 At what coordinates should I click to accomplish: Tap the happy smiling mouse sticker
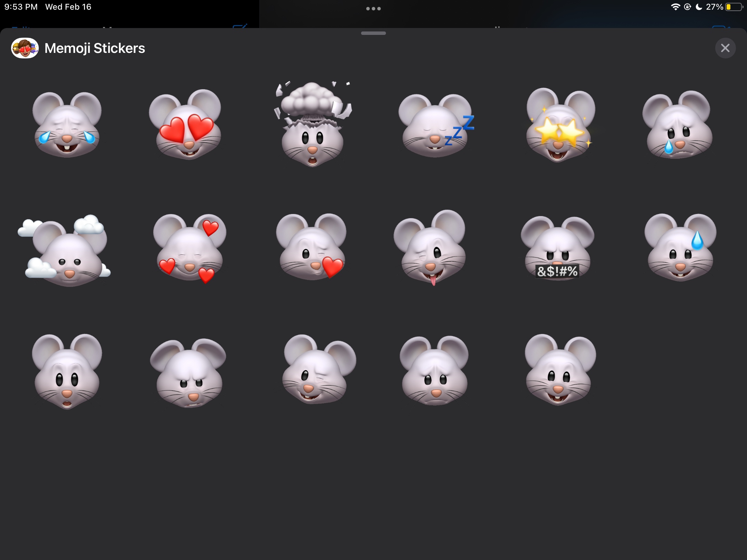click(559, 370)
